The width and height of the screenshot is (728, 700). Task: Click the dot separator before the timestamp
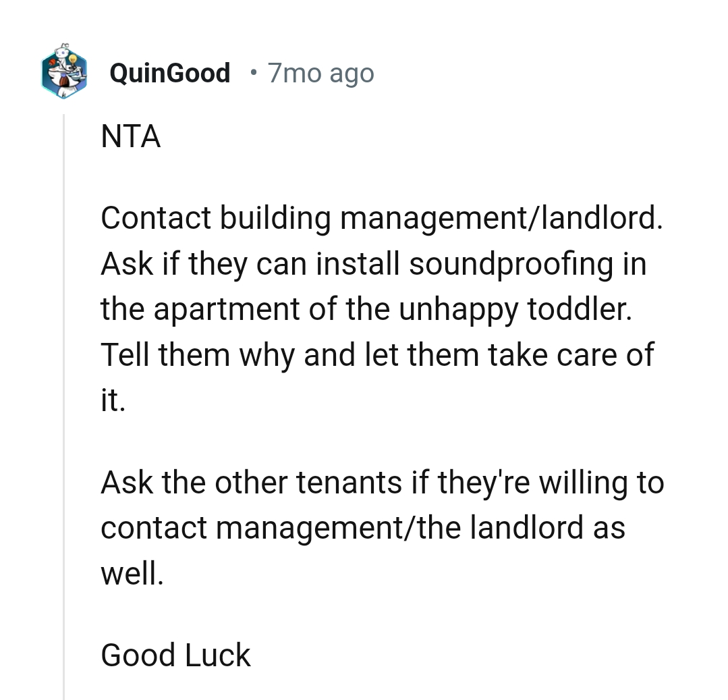pyautogui.click(x=252, y=72)
